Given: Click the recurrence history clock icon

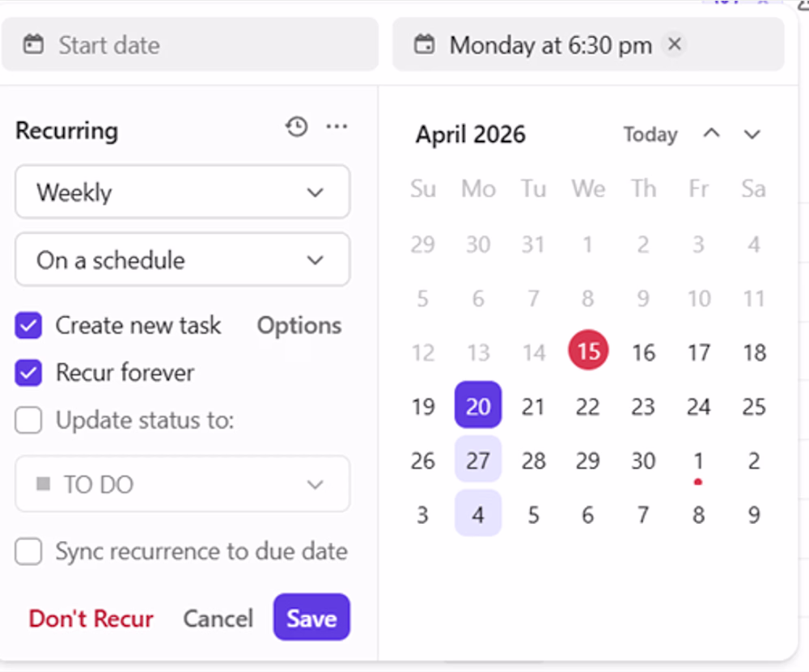Looking at the screenshot, I should (297, 127).
